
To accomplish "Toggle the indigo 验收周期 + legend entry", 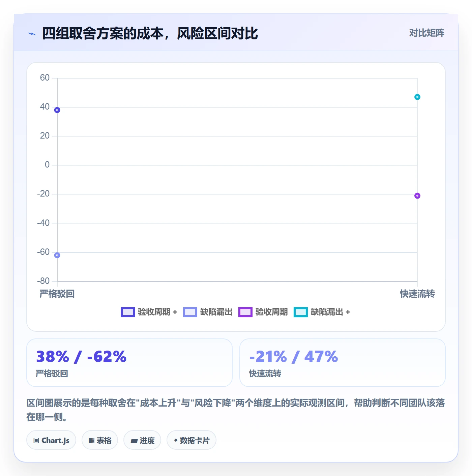I will (149, 312).
